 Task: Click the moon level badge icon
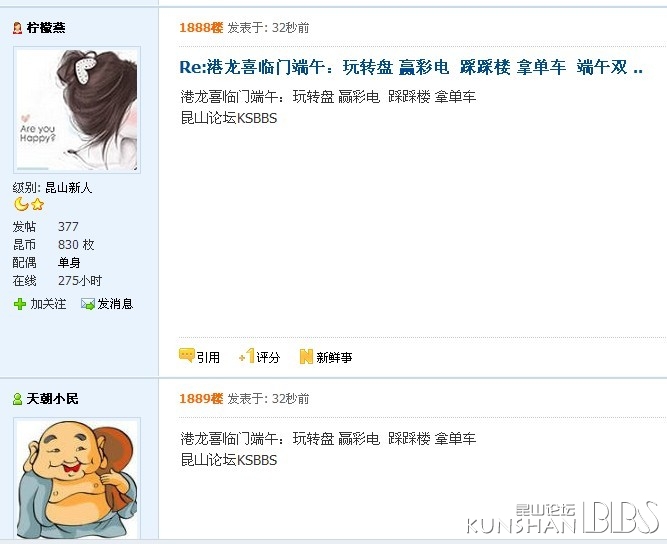click(21, 204)
